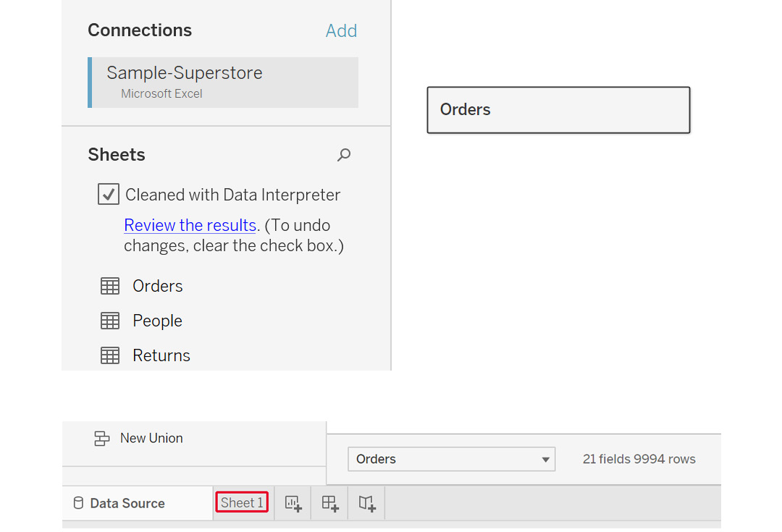Click the New Union label
Image resolution: width=782 pixels, height=532 pixels.
point(151,438)
